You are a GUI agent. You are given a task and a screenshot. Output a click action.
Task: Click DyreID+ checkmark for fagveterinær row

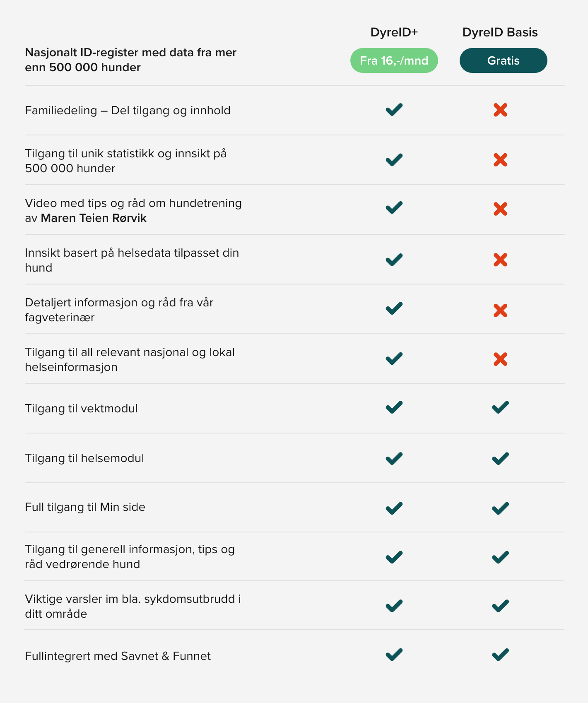394,309
